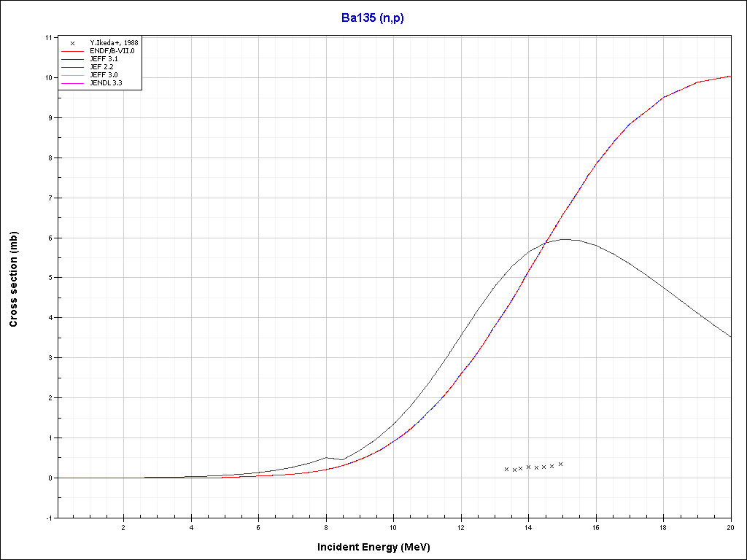The width and height of the screenshot is (747, 560).
Task: Click the blue JEFF 3.1 line swatch in legend
Action: [73, 59]
